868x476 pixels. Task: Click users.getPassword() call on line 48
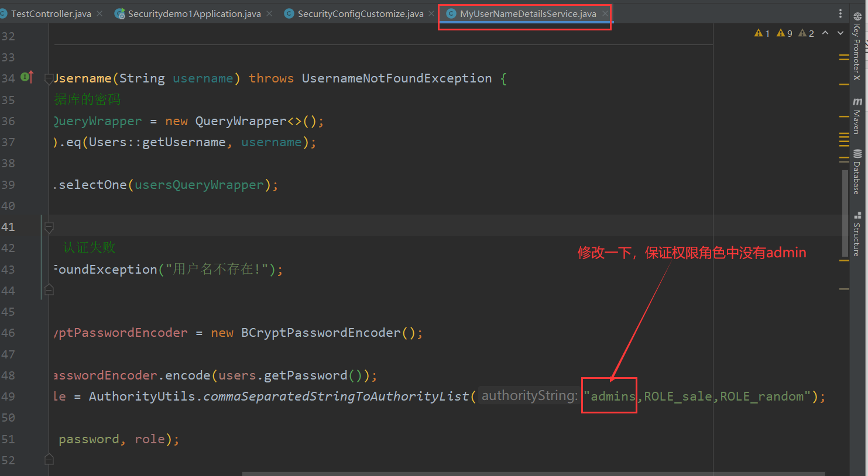290,375
